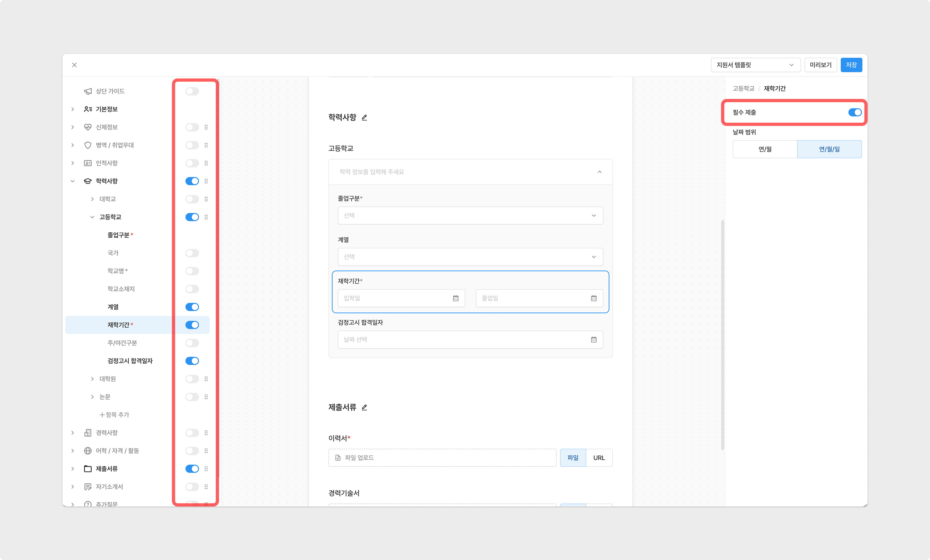
Task: Click the main content vertical scrollbar
Action: [x=723, y=335]
